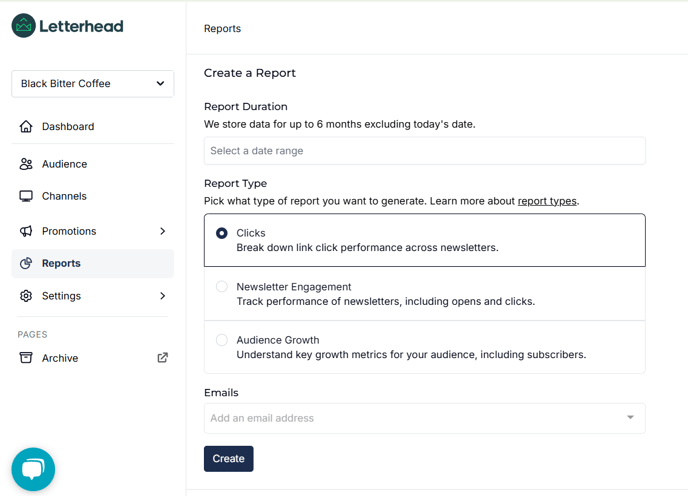Click 'Break down link click performance' description
The image size is (688, 496).
(x=367, y=248)
